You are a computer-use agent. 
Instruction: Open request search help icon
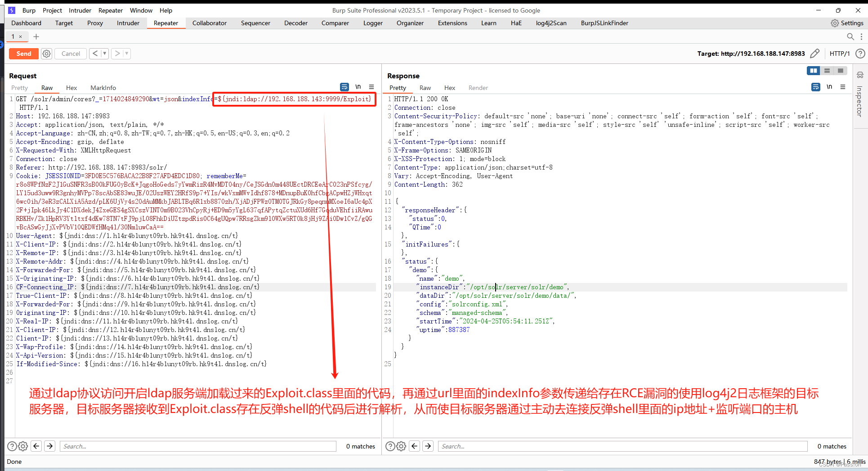(x=12, y=446)
